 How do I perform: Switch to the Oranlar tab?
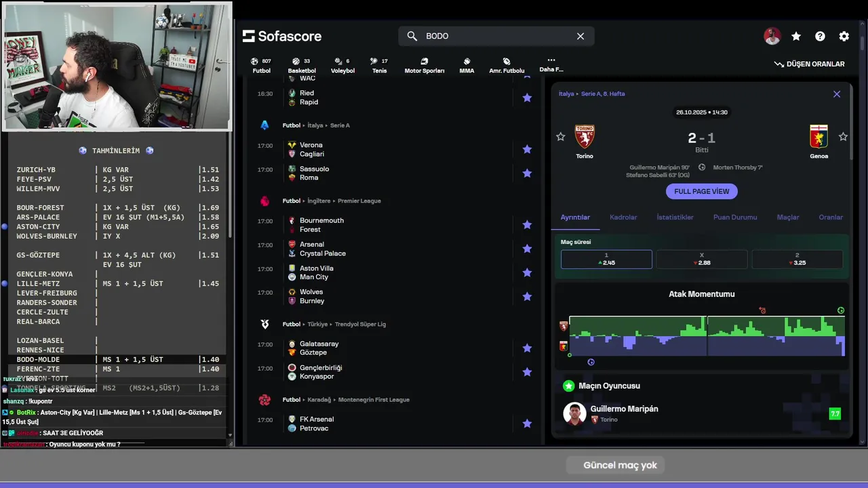pos(831,218)
